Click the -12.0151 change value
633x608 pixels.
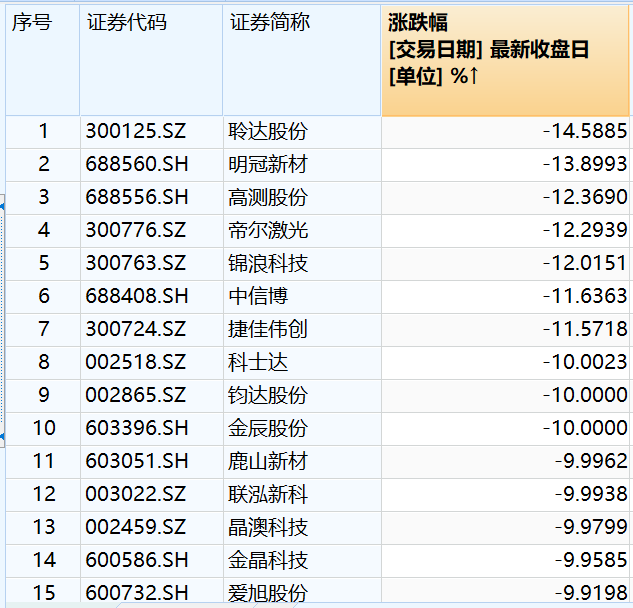(x=585, y=263)
